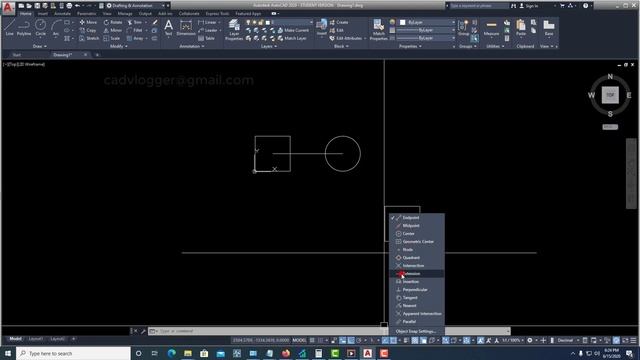Toggle Endpoint object snap

click(x=411, y=218)
